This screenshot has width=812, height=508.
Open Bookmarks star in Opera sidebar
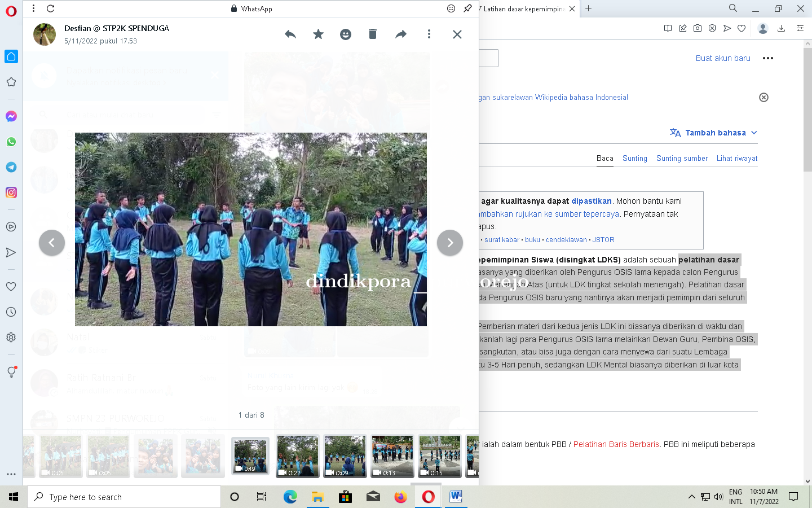point(11,82)
